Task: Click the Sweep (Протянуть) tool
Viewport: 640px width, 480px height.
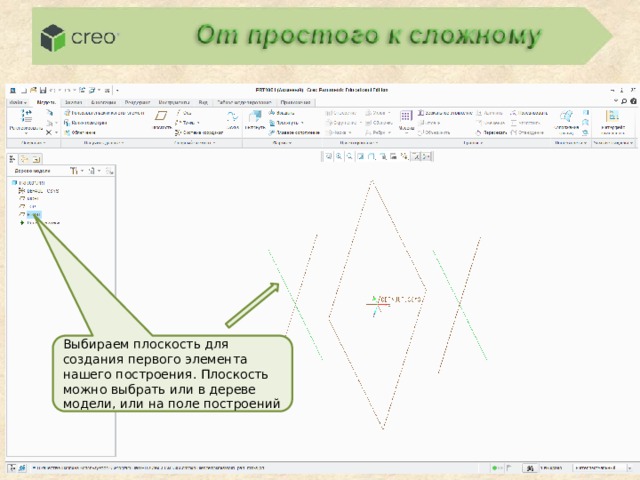Action: click(x=287, y=123)
